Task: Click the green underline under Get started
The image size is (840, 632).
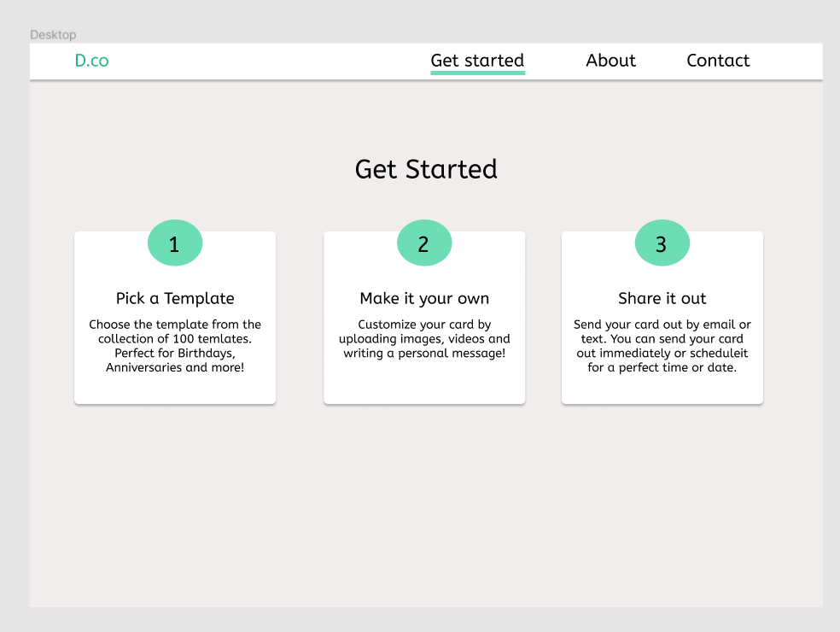Action: pyautogui.click(x=477, y=73)
